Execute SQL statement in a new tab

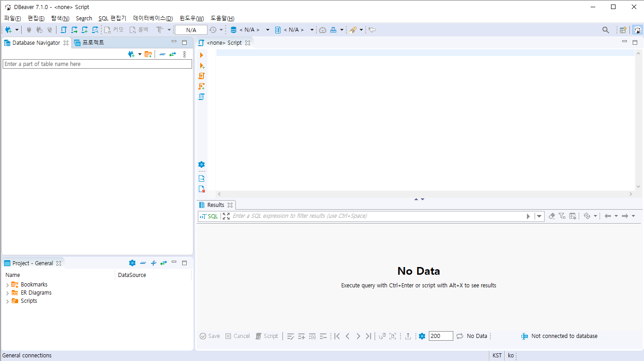pos(202,66)
